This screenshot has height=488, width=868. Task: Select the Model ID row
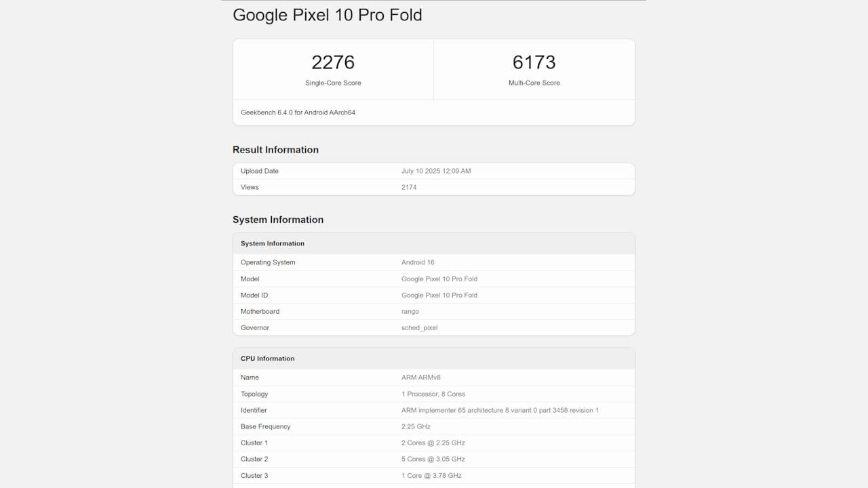click(434, 295)
